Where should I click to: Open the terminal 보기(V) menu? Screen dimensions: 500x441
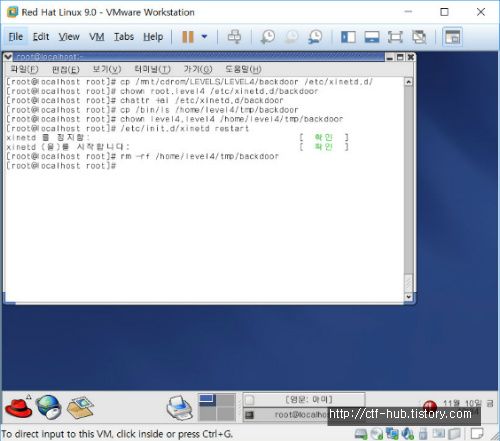[x=107, y=69]
